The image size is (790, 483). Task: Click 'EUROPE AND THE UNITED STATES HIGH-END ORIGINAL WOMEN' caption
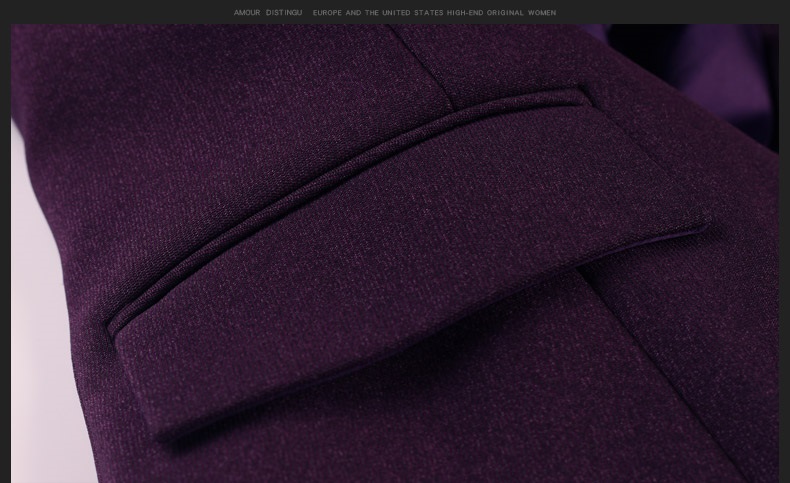click(x=434, y=13)
